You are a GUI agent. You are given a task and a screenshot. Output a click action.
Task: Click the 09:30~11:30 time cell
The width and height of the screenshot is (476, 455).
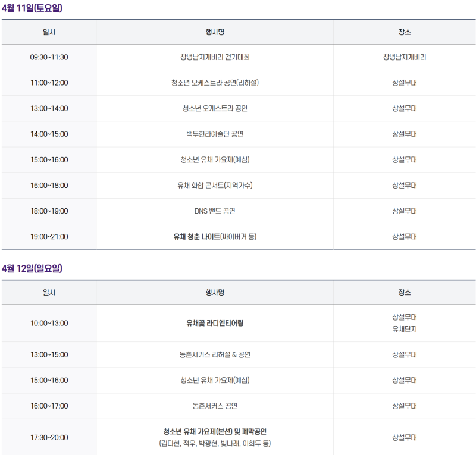click(49, 58)
